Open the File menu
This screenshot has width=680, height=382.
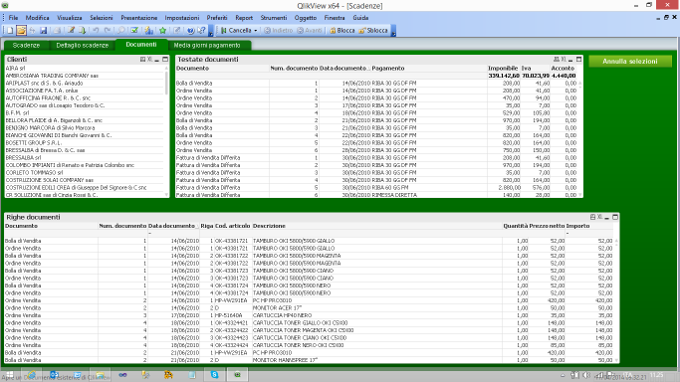(x=13, y=18)
